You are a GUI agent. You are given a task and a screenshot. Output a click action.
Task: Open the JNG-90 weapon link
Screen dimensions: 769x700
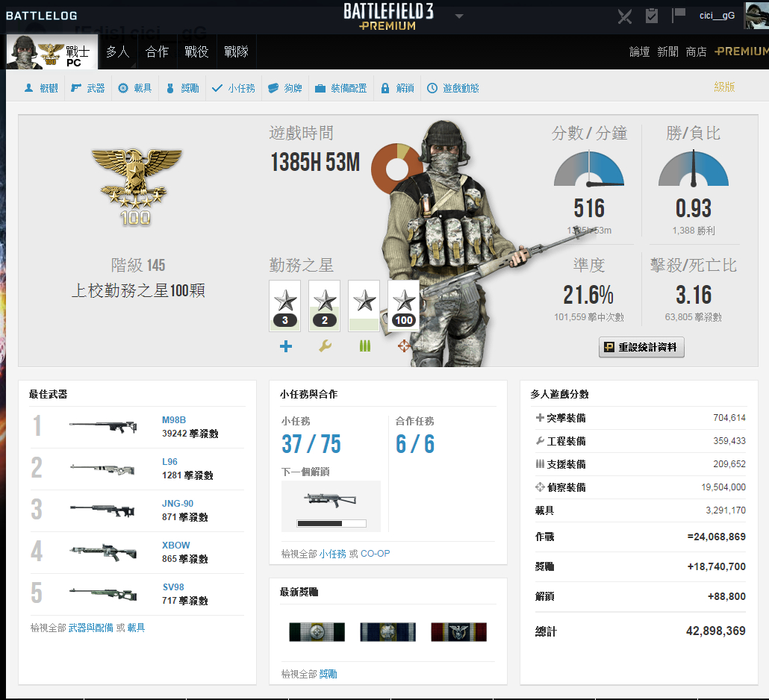pyautogui.click(x=178, y=504)
